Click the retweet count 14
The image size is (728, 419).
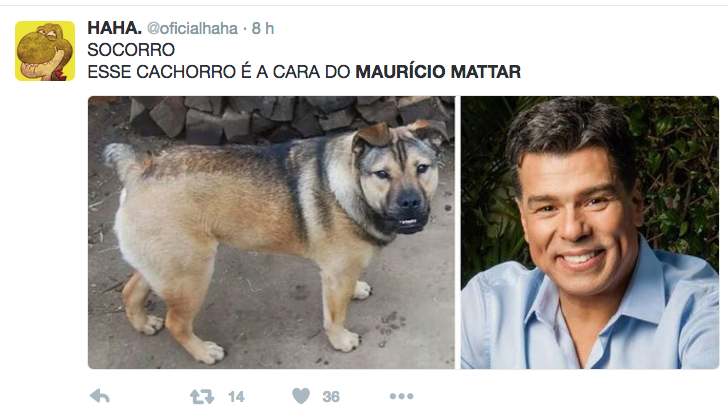pyautogui.click(x=236, y=397)
